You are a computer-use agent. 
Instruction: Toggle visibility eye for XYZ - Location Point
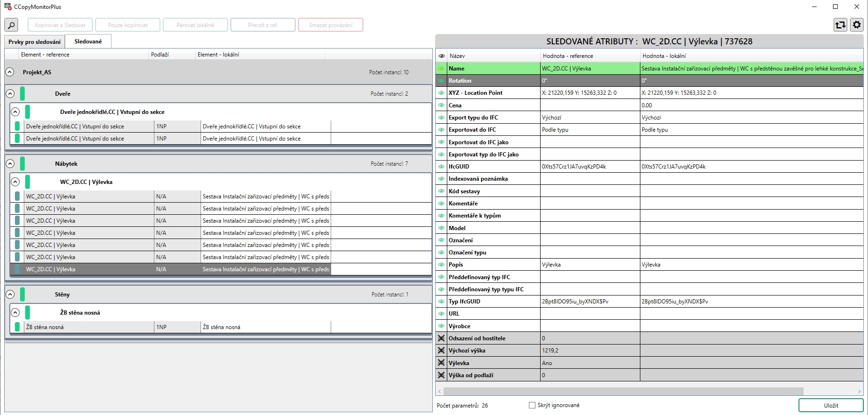(x=441, y=92)
